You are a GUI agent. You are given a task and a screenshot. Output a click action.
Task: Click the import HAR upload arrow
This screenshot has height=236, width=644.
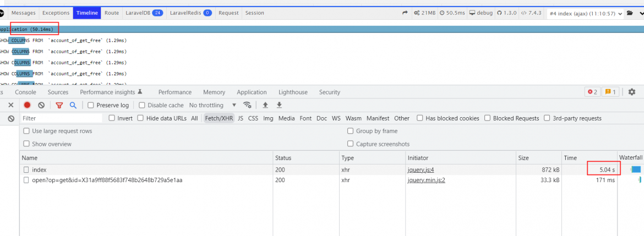pyautogui.click(x=265, y=105)
